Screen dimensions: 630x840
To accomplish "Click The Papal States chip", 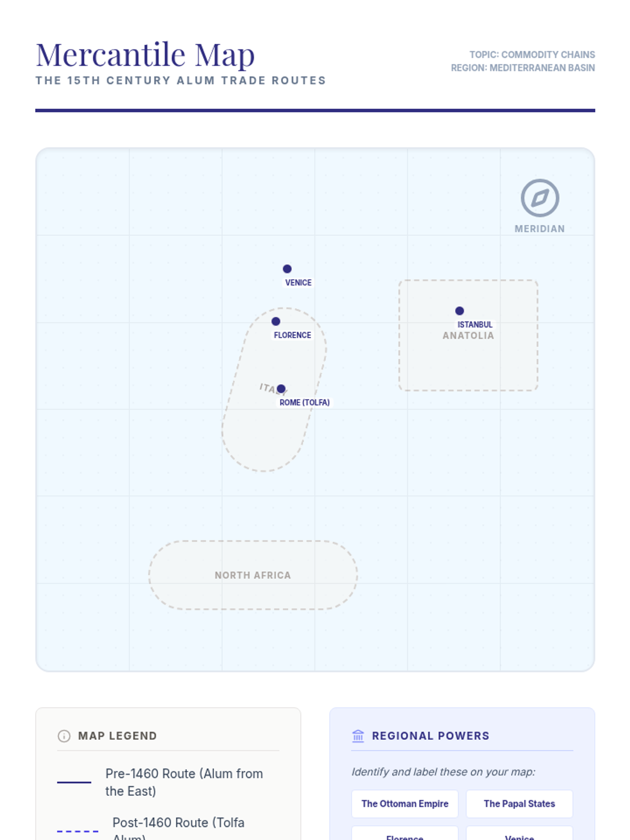I will (519, 804).
